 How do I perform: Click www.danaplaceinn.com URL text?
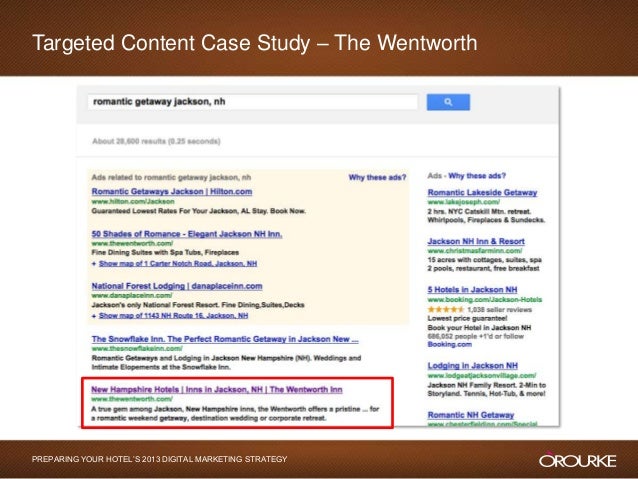click(x=132, y=295)
